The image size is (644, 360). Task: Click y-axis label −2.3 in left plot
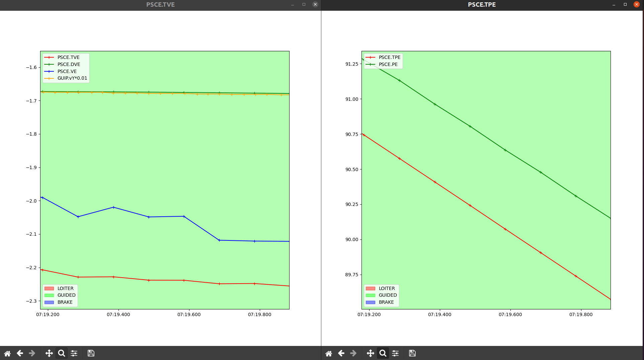(x=31, y=301)
